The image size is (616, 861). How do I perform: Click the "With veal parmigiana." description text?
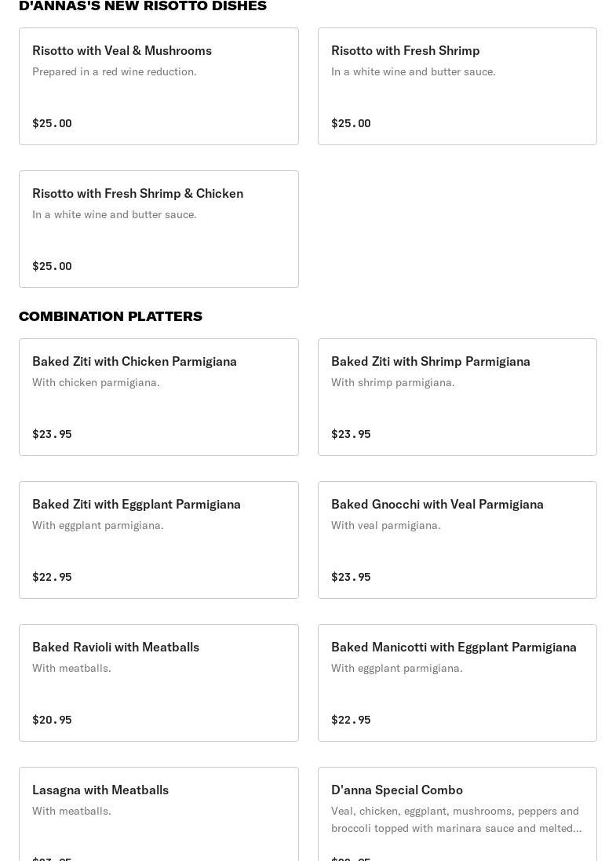pos(386,525)
